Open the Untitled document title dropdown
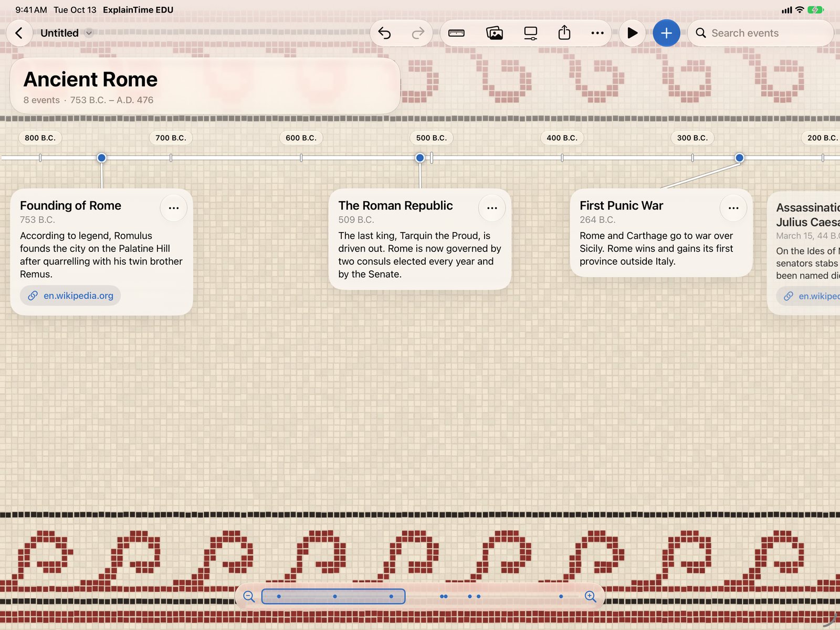Screen dimensions: 840x630 coord(67,33)
